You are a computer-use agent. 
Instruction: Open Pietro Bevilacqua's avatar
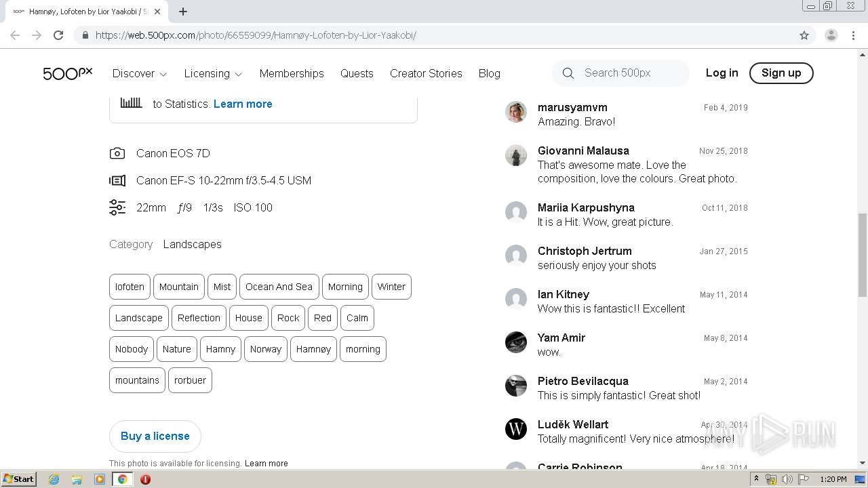[516, 386]
